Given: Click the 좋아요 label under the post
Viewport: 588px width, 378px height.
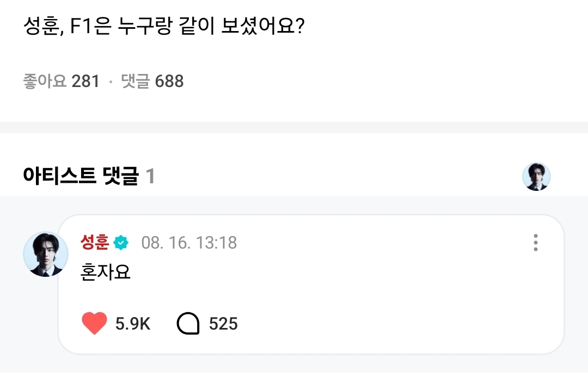Looking at the screenshot, I should (45, 82).
